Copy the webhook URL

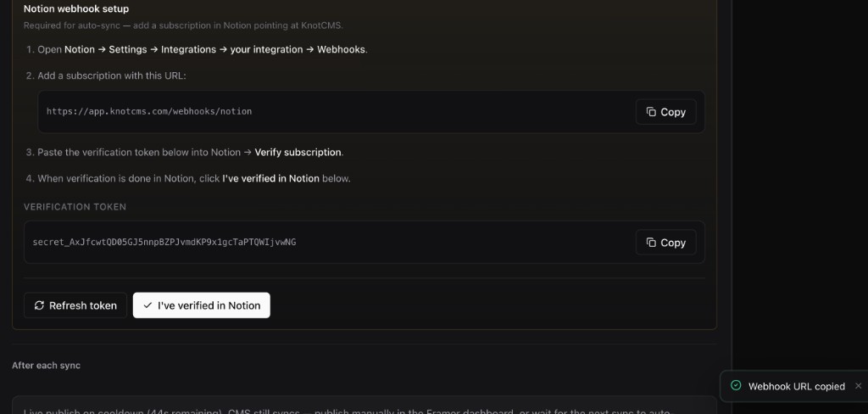click(x=665, y=112)
